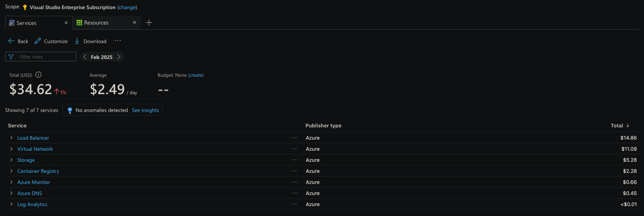Open the toolbar more options ellipsis

118,41
